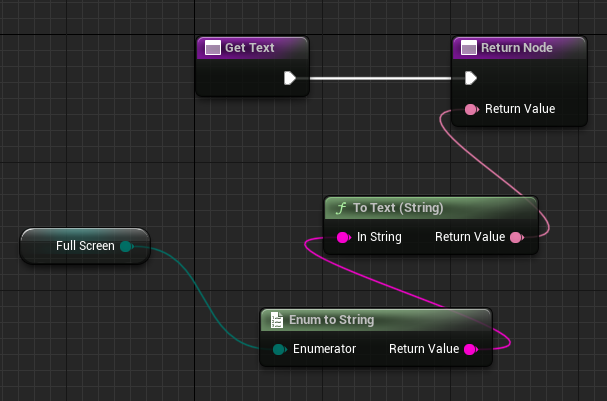Click the To Text Return Value output pin
Viewport: 607px width, 401px height.
[517, 237]
